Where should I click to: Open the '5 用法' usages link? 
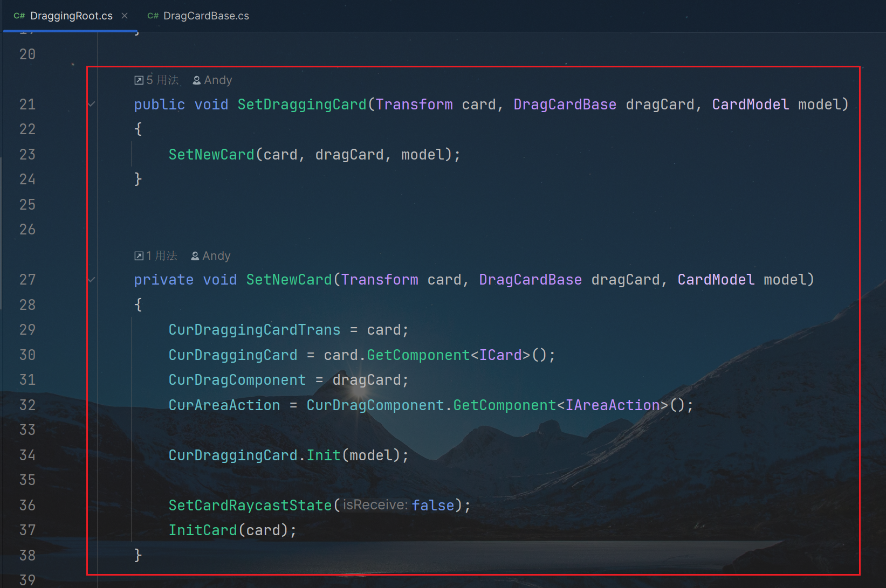(x=162, y=80)
